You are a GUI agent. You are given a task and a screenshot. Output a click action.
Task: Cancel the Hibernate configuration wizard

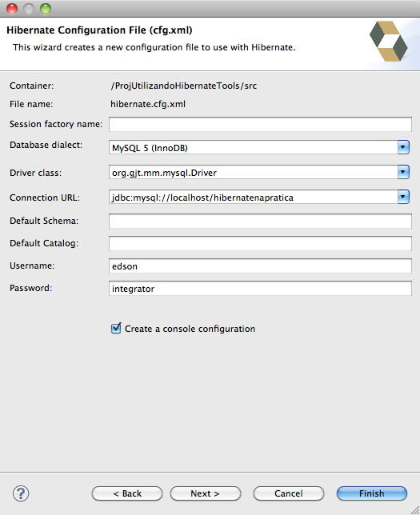[289, 493]
